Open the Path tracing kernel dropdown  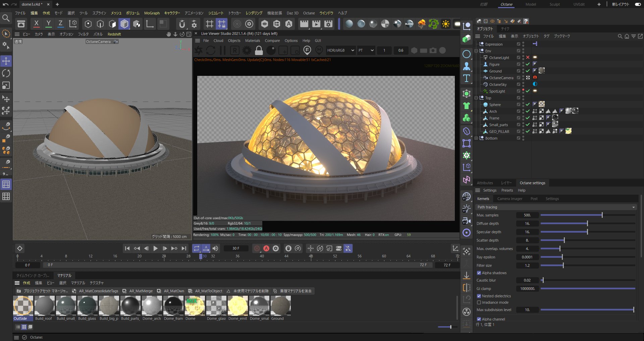point(555,207)
